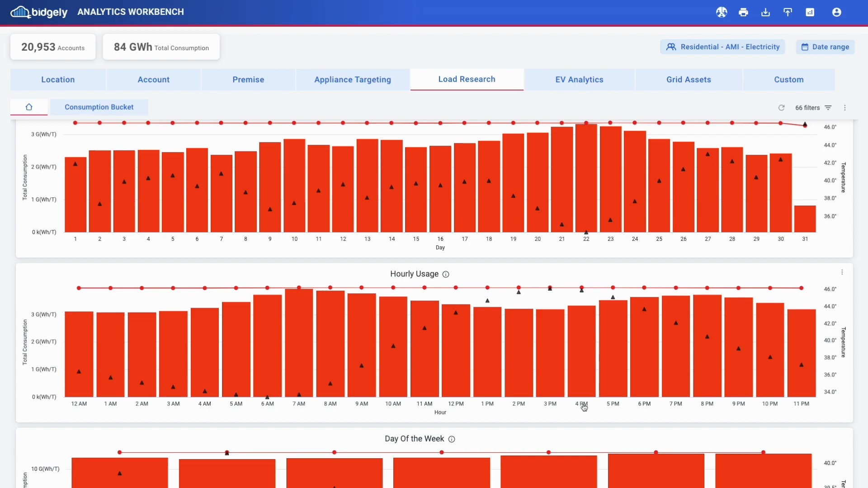
Task: Click the refresh filters icon
Action: pos(781,108)
